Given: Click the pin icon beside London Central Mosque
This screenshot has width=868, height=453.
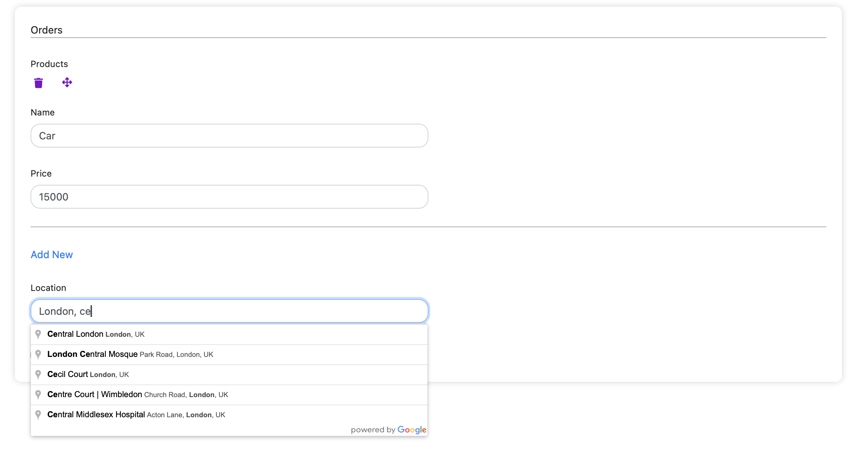Looking at the screenshot, I should pos(38,354).
